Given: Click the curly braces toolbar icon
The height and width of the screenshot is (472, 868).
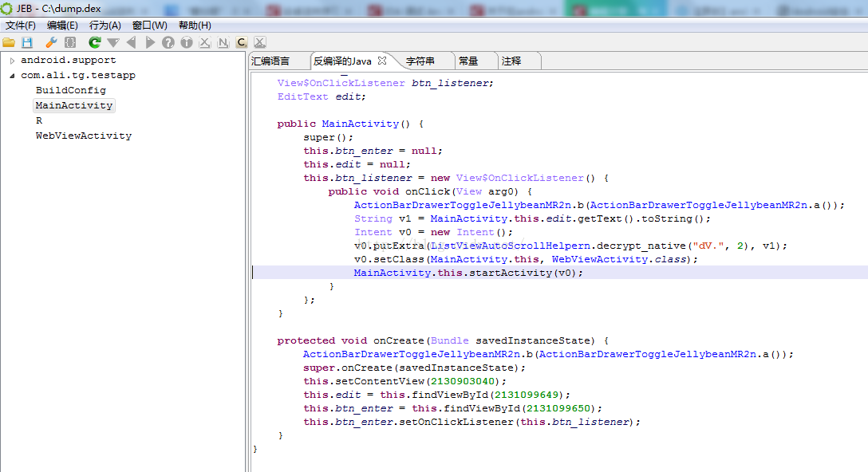Looking at the screenshot, I should [70, 42].
